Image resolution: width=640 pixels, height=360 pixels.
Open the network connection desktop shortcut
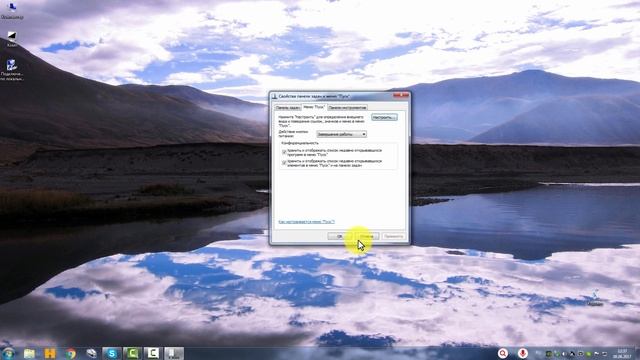tap(12, 70)
